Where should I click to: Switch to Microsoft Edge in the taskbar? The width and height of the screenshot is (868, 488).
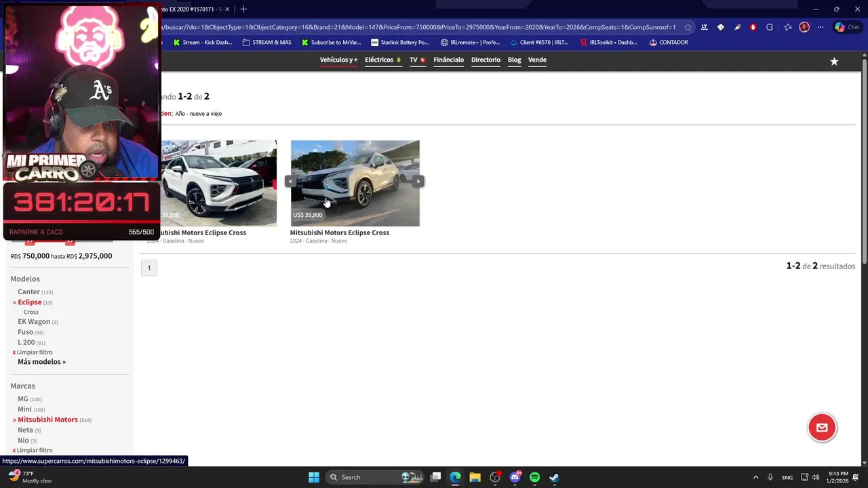[455, 477]
